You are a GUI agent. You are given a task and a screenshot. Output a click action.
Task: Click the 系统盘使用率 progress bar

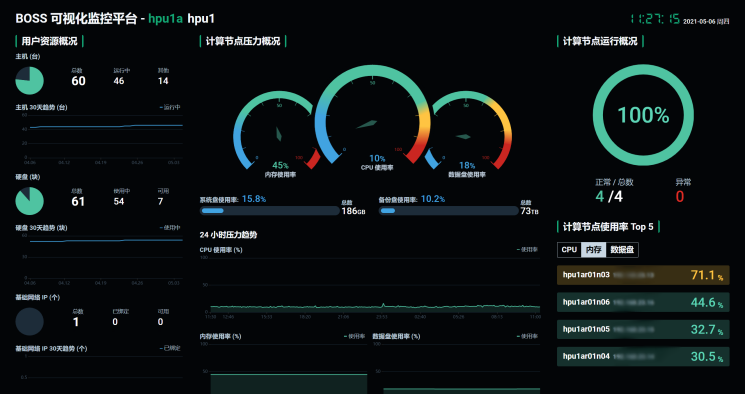[269, 211]
